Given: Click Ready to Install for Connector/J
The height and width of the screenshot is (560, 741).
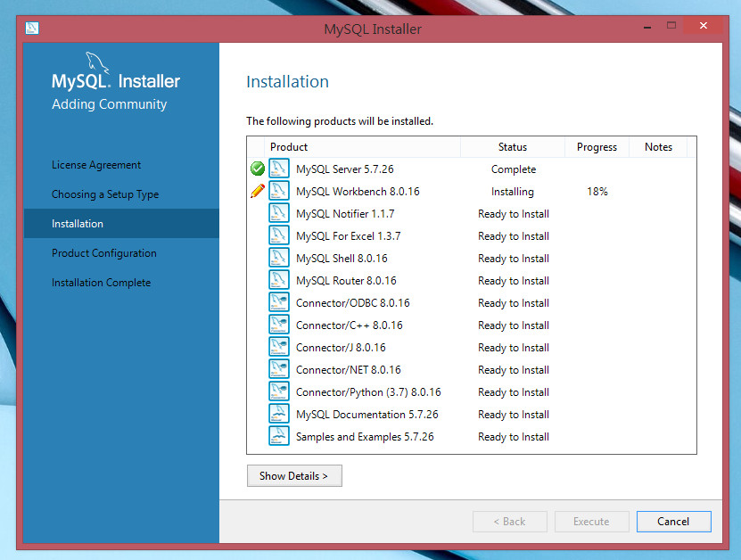Looking at the screenshot, I should tap(514, 348).
